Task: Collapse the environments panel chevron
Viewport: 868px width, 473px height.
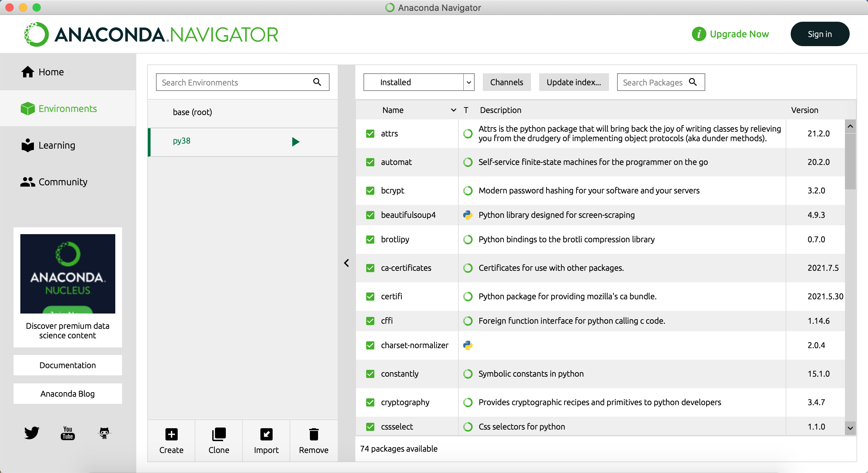Action: [x=347, y=263]
